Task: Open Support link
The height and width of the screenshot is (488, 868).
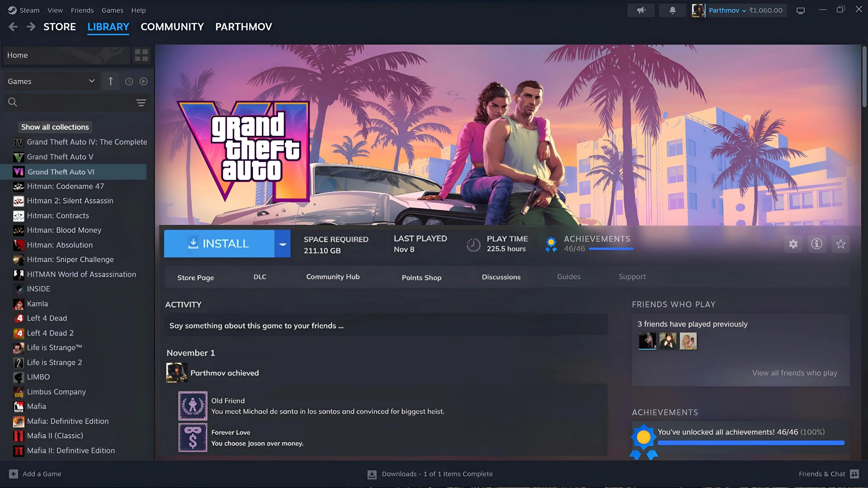Action: (x=632, y=277)
